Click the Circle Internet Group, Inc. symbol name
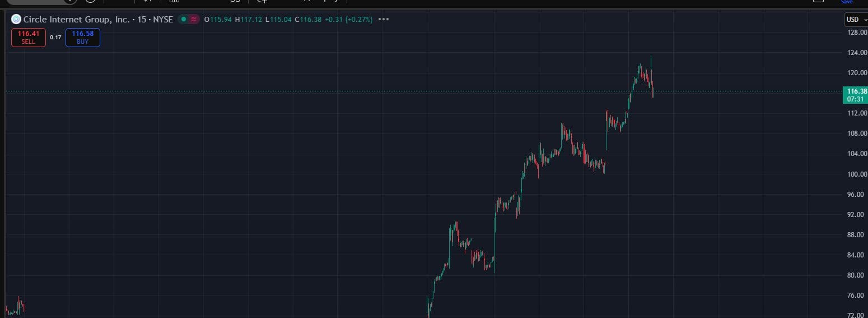 click(x=76, y=20)
